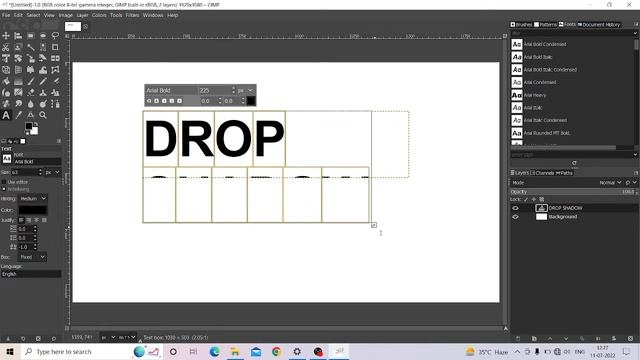Toggle visibility of Background layer

[x=515, y=217]
